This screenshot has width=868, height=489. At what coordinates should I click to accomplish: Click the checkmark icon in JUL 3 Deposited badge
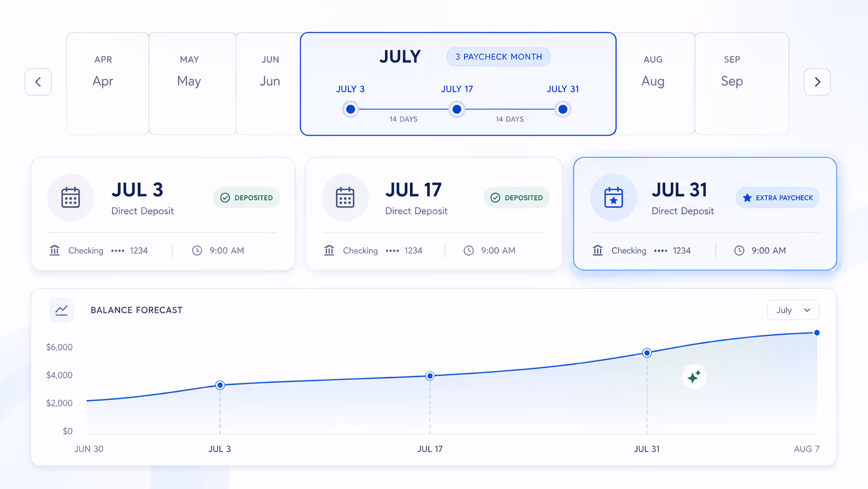pos(225,197)
